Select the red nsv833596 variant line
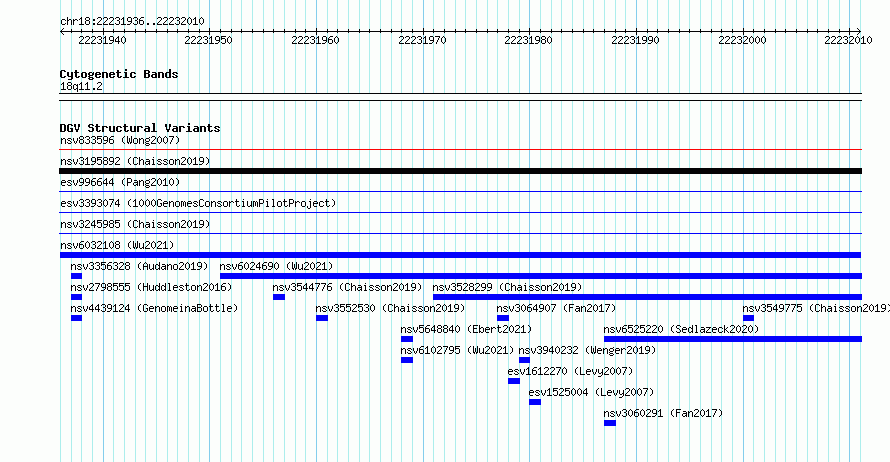The width and height of the screenshot is (890, 462). click(460, 150)
